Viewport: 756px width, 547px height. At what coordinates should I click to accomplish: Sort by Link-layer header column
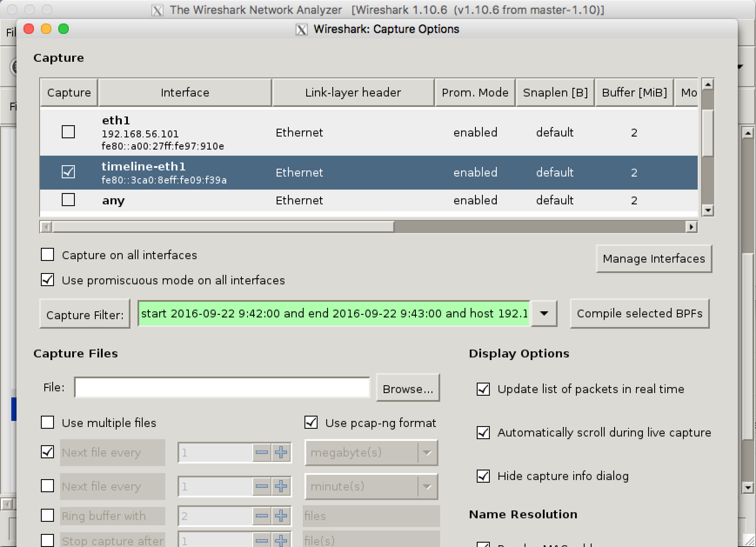(353, 93)
